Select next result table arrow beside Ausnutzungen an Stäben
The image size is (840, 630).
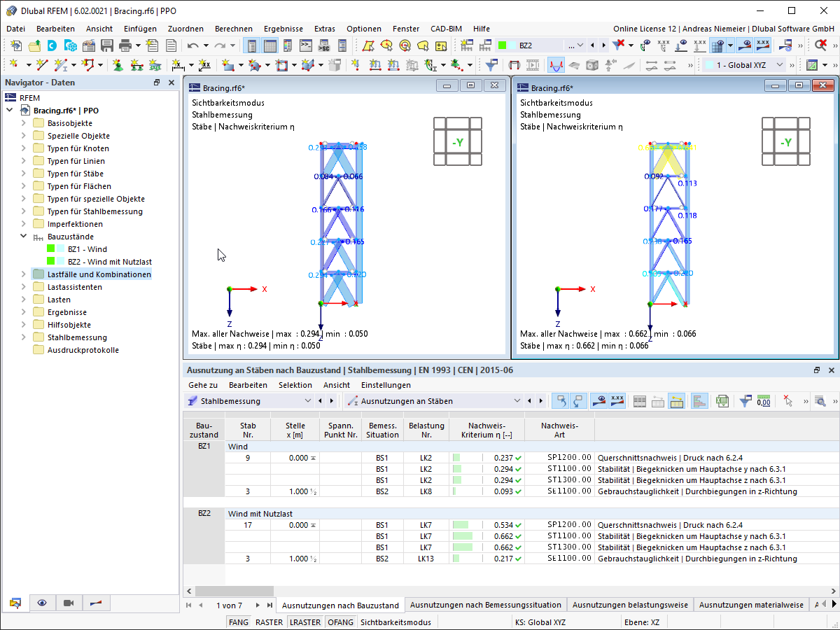pyautogui.click(x=540, y=401)
